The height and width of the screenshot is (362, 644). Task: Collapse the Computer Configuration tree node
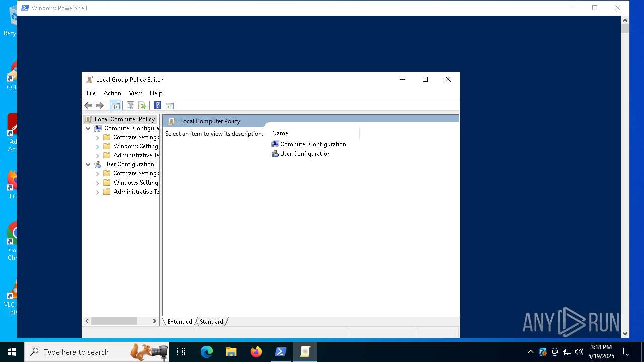click(x=88, y=128)
